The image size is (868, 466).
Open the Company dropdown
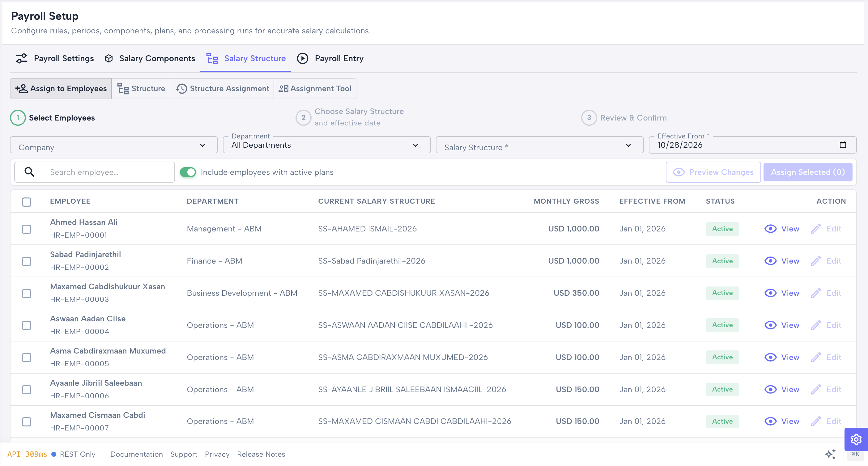[x=114, y=145]
